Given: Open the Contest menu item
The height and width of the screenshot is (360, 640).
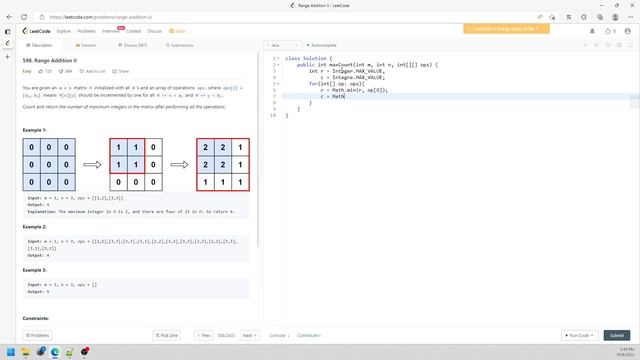Looking at the screenshot, I should pos(133,31).
